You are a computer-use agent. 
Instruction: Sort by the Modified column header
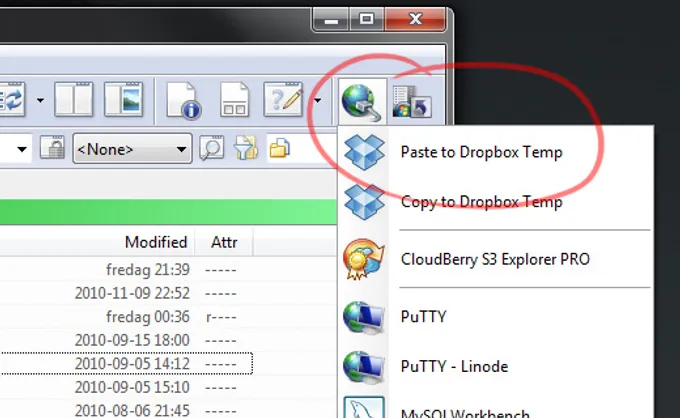[x=155, y=242]
